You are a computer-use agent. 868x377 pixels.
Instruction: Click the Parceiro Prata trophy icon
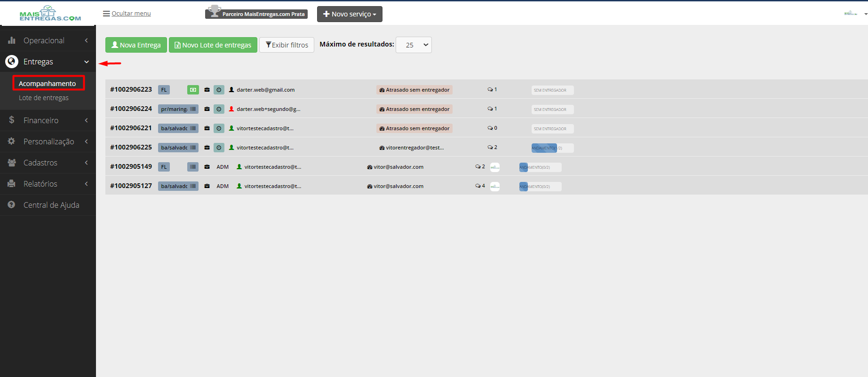point(215,11)
